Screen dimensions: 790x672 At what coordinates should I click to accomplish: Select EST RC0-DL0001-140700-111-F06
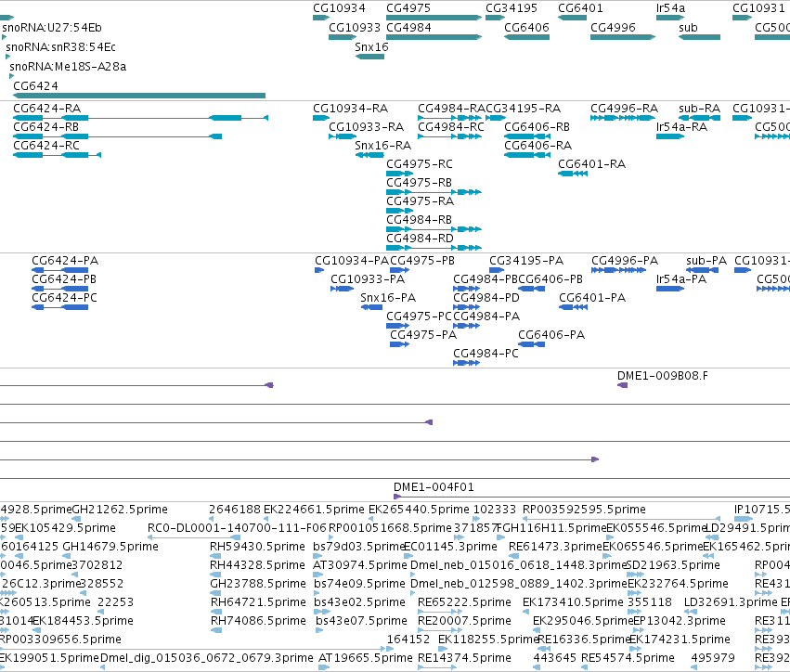click(193, 537)
